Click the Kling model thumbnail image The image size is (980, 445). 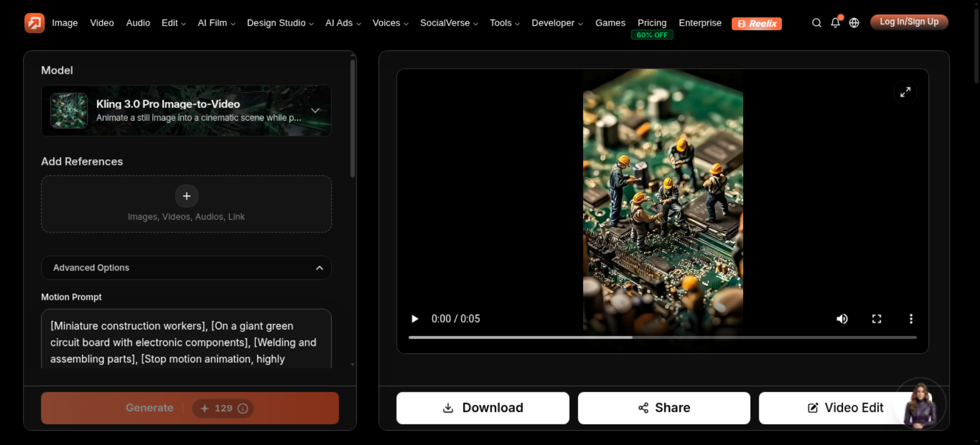(69, 111)
